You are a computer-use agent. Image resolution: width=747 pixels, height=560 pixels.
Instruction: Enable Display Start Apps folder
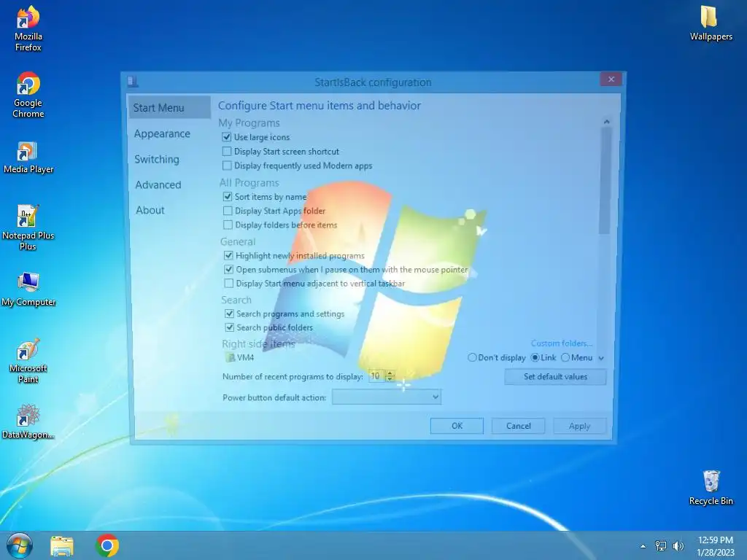(x=228, y=211)
